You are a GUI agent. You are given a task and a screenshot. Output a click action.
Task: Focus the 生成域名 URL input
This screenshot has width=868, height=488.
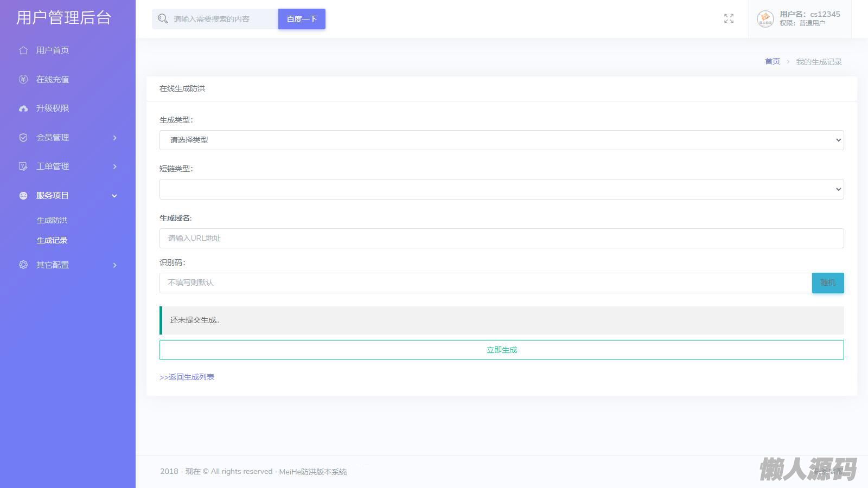[502, 239]
